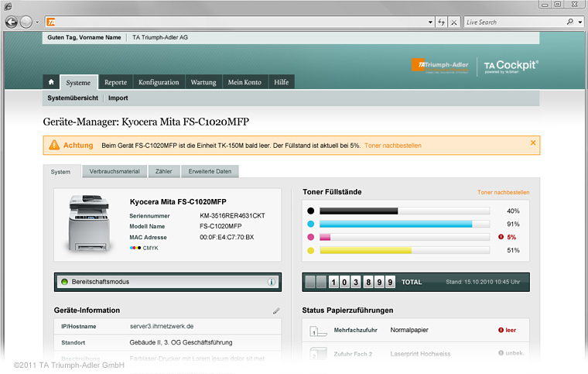Click the green Bereitschaftsmodus status indicator
Viewport: 588px width, 374px height.
(x=64, y=282)
